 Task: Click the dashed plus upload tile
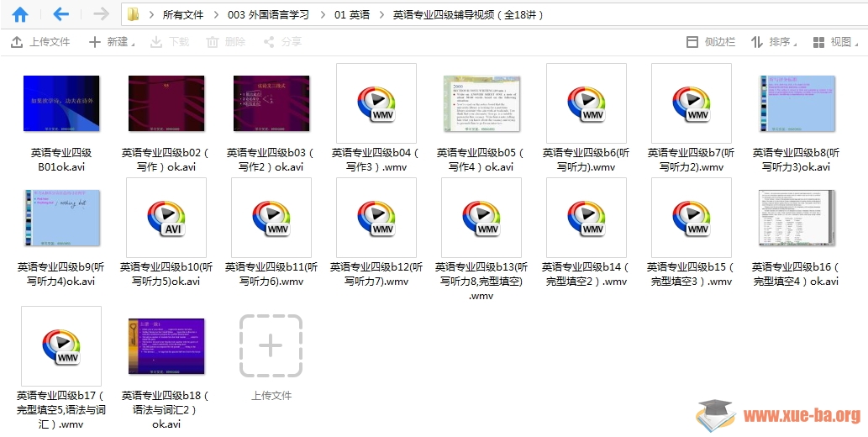[x=271, y=345]
